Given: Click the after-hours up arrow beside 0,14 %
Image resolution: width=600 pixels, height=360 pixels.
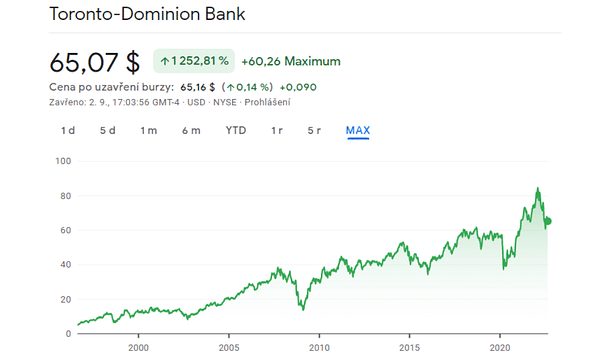Looking at the screenshot, I should [x=230, y=88].
